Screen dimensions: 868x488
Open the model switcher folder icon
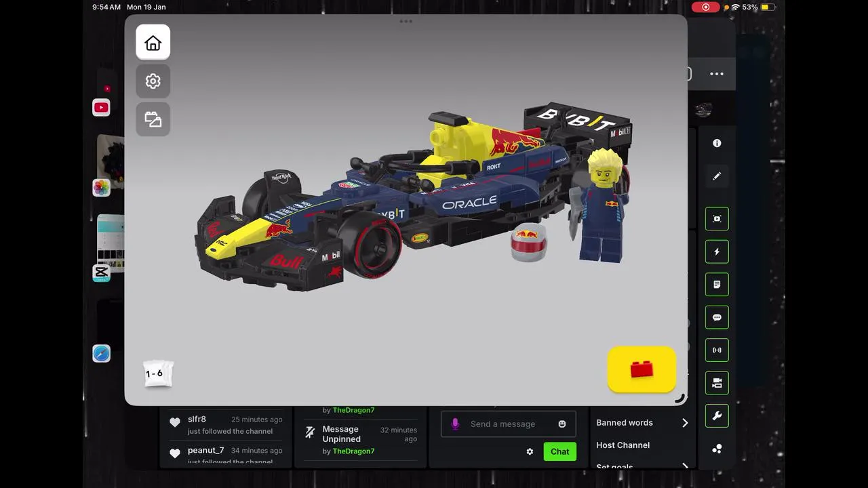153,120
